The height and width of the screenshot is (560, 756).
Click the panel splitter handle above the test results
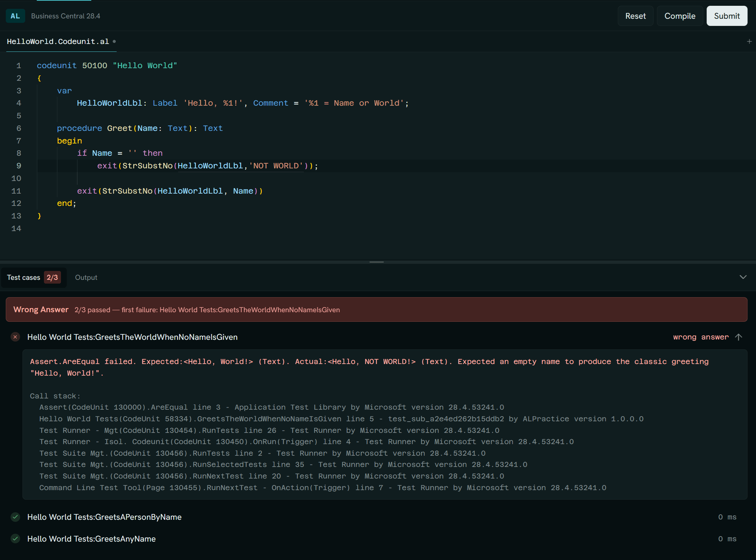click(x=377, y=262)
